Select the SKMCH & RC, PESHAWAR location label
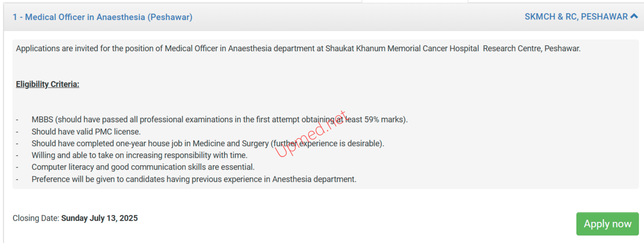 (x=576, y=17)
